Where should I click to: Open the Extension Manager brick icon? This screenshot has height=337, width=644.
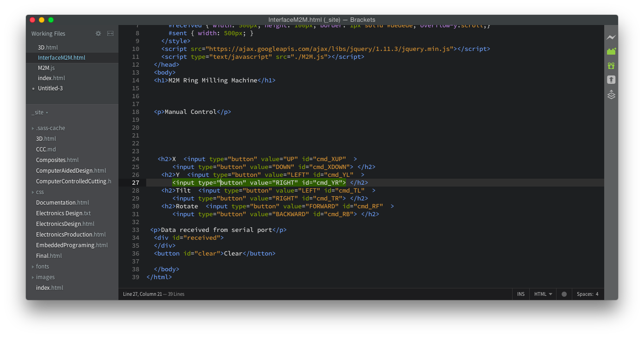[611, 51]
